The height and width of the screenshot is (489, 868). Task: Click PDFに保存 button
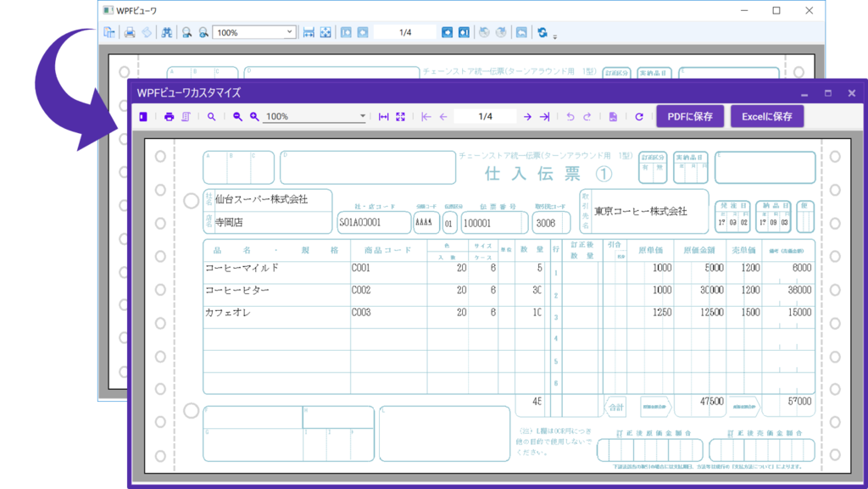(690, 117)
